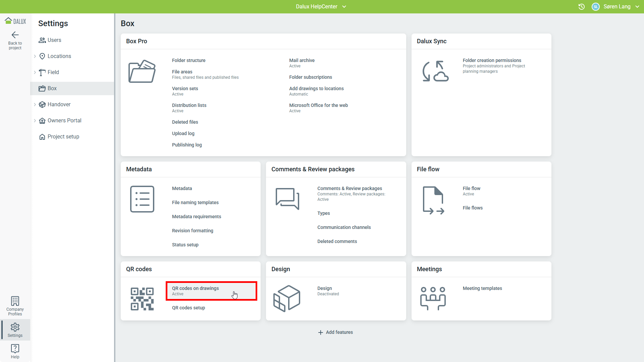
Task: Open the Folder structure setting
Action: click(189, 61)
